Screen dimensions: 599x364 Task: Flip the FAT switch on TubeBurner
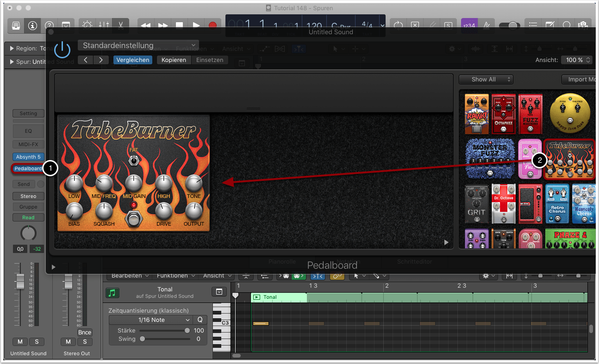(x=133, y=160)
